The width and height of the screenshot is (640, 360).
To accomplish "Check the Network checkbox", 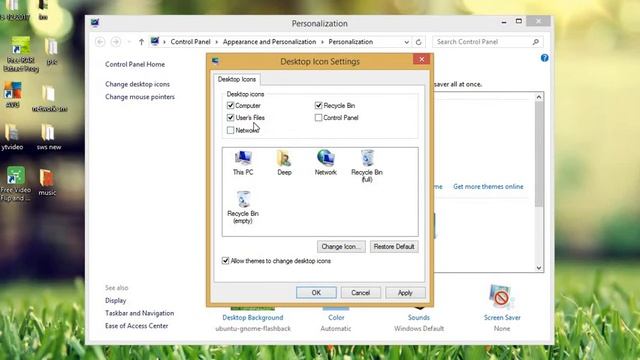I will (230, 130).
